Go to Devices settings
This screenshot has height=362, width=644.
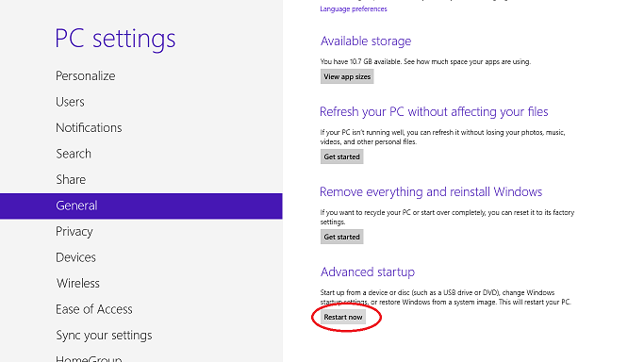(75, 257)
